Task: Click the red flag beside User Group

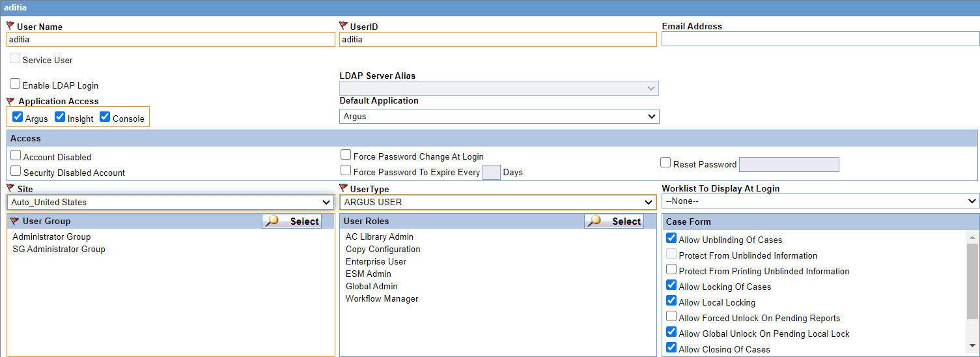Action: (x=14, y=221)
